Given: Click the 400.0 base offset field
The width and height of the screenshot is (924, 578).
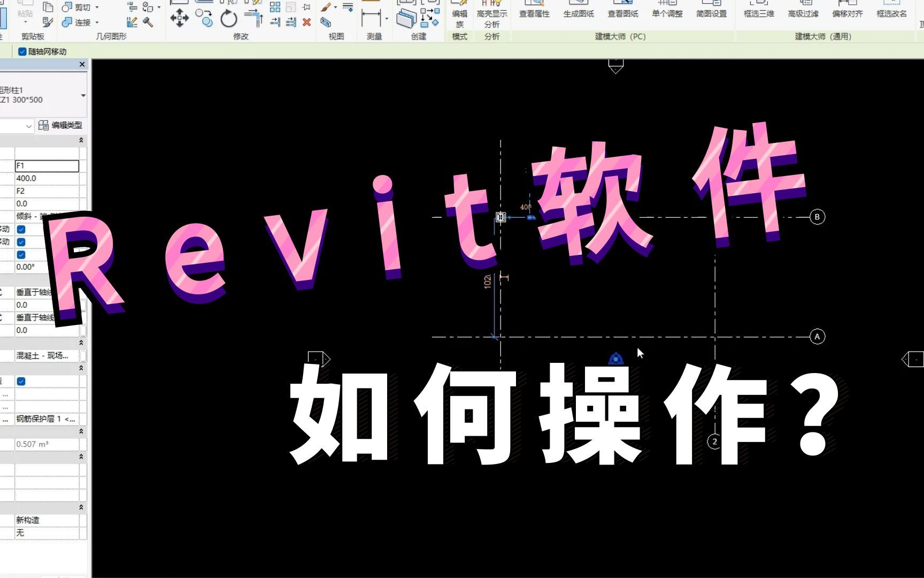Looking at the screenshot, I should click(x=47, y=178).
